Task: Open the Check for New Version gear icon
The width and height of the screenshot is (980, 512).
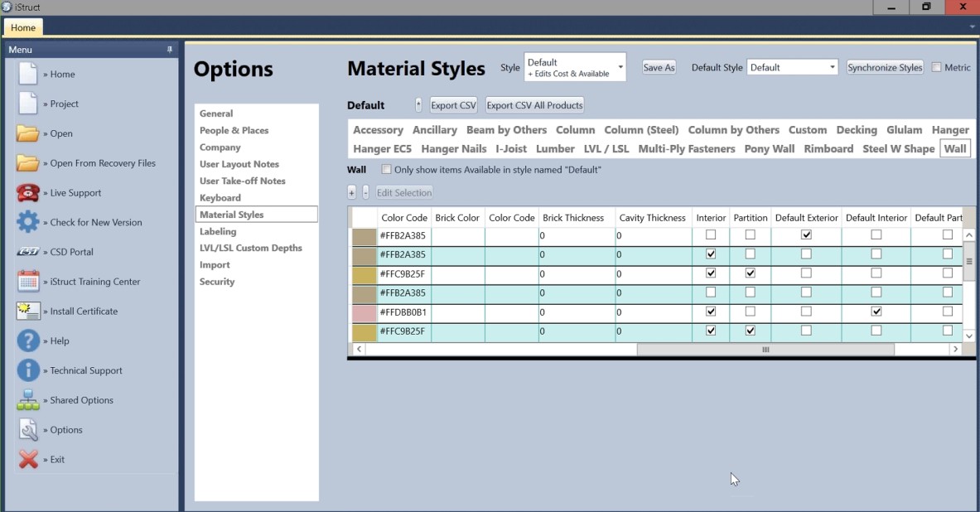Action: click(28, 222)
